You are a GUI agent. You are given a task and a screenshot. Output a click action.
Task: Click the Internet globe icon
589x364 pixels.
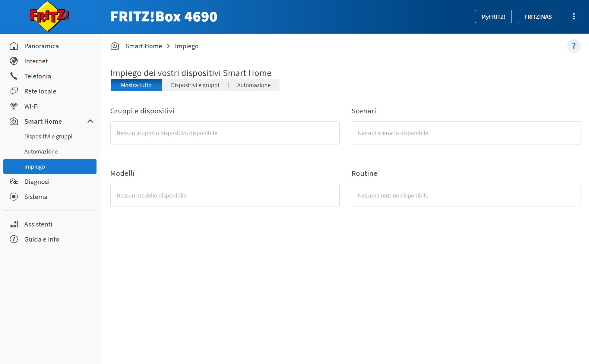click(14, 61)
